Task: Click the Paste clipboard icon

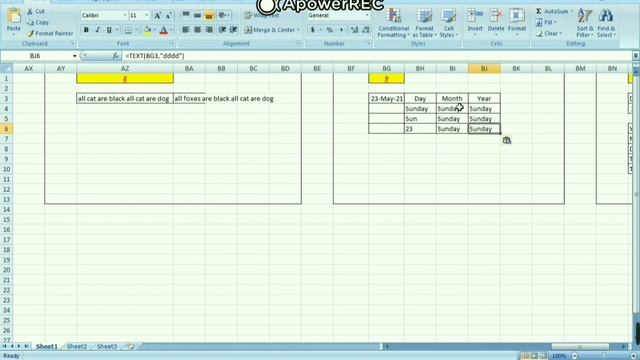Action: pos(13,16)
